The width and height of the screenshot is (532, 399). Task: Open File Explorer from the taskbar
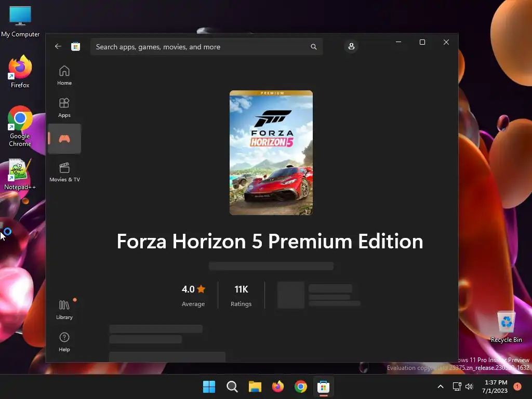click(255, 387)
